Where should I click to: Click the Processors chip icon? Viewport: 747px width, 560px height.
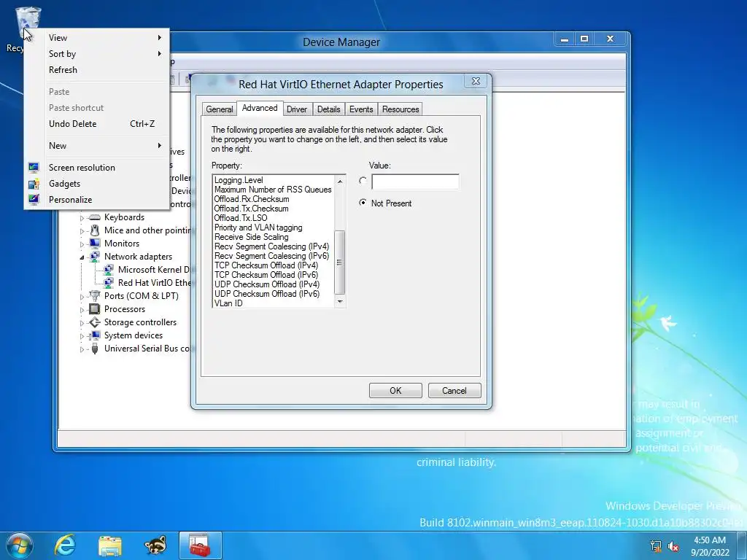pyautogui.click(x=95, y=309)
